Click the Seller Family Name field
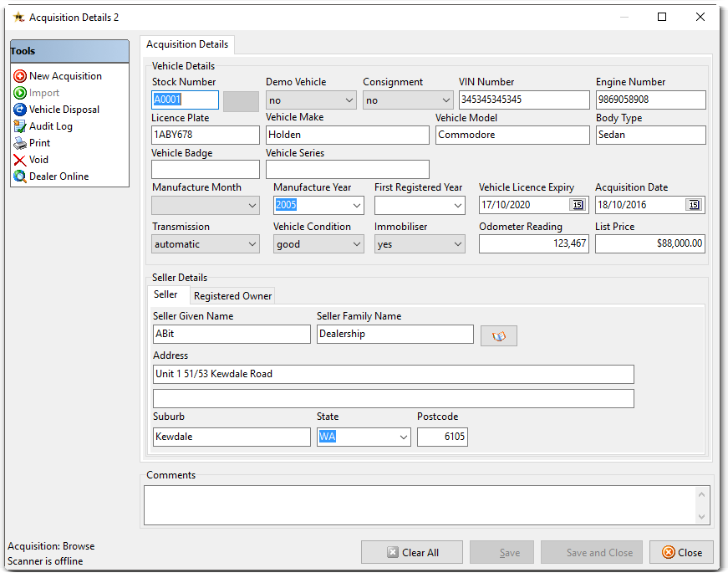 pos(395,335)
